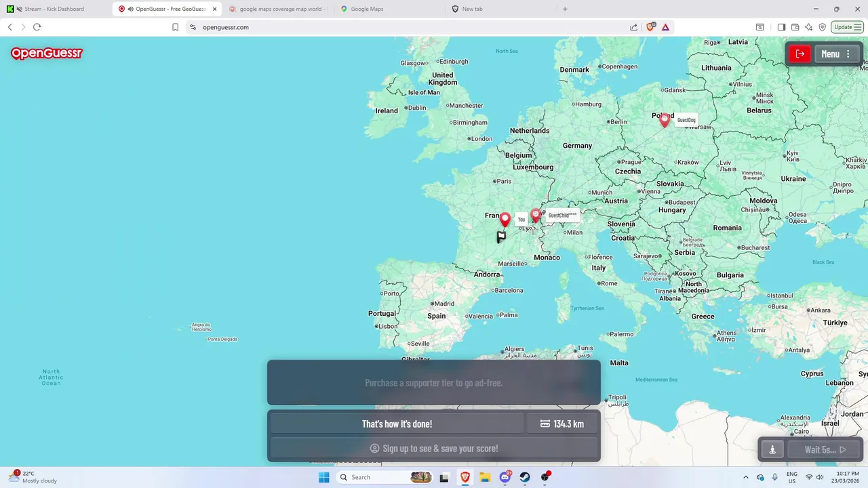Open the OpenGuessr Menu button

(x=837, y=54)
